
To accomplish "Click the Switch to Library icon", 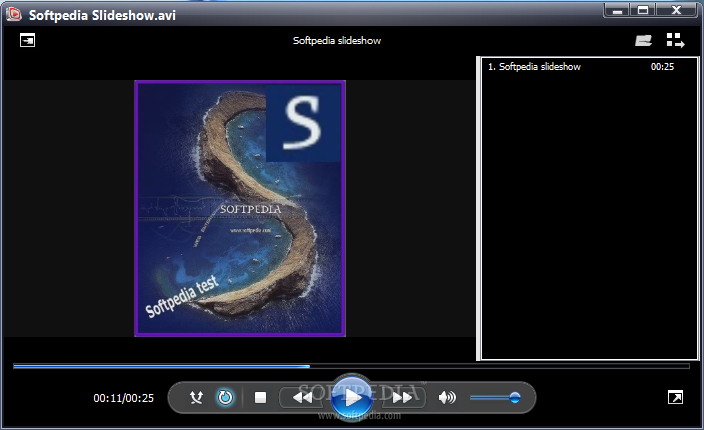I will [675, 40].
